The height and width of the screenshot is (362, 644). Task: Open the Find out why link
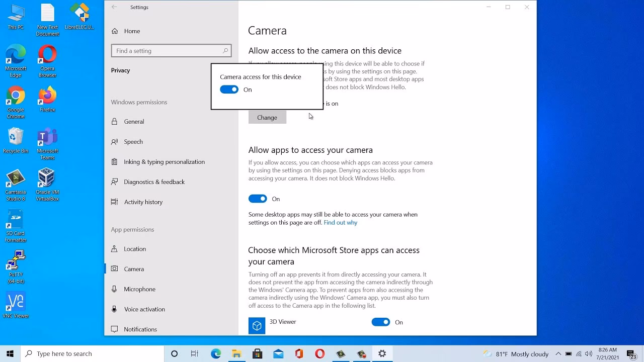point(340,223)
